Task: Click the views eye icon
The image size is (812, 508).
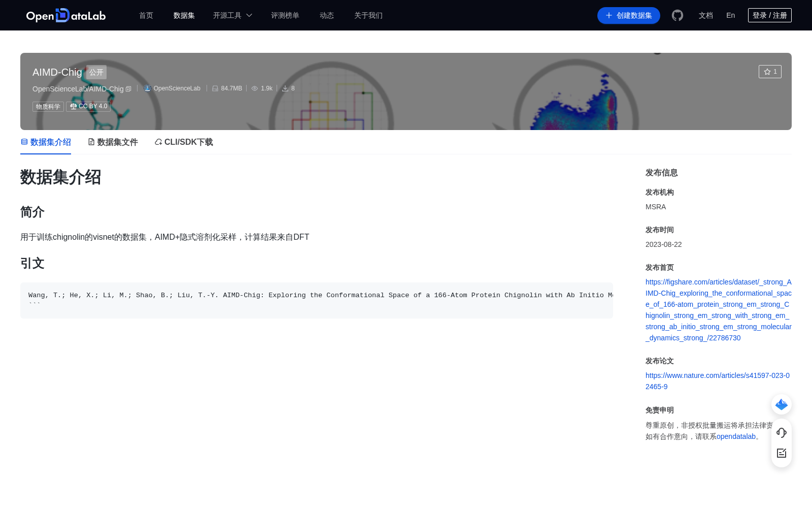Action: click(x=255, y=88)
